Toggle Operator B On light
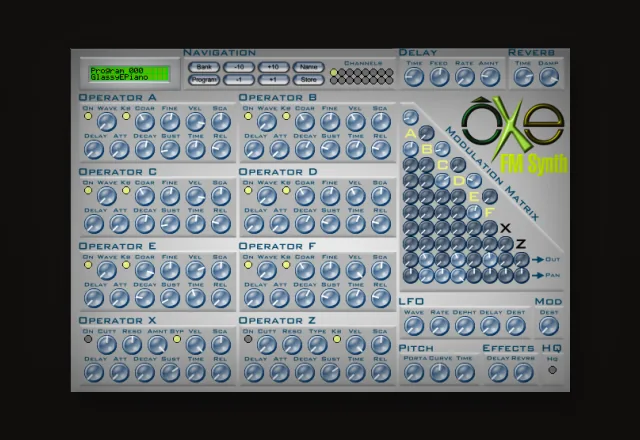 tap(248, 116)
